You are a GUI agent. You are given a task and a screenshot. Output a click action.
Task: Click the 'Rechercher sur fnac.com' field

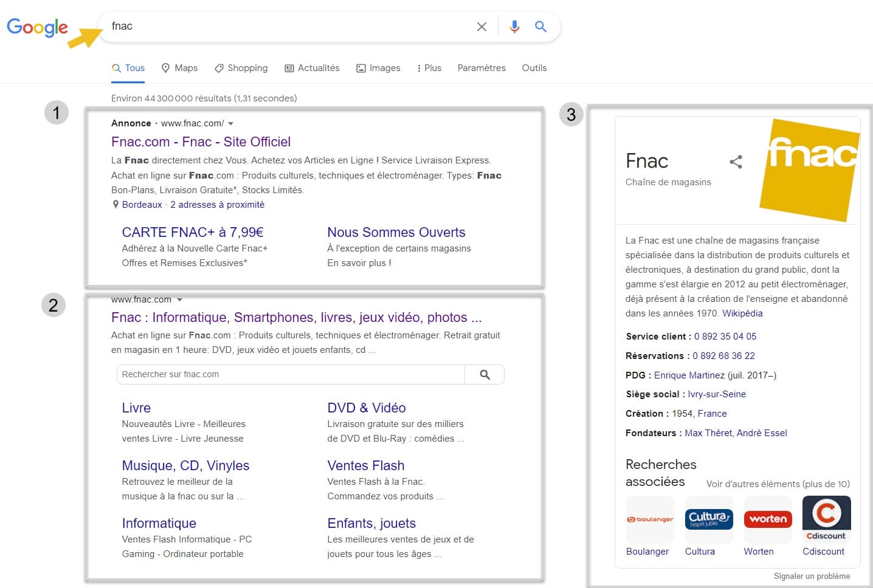291,375
